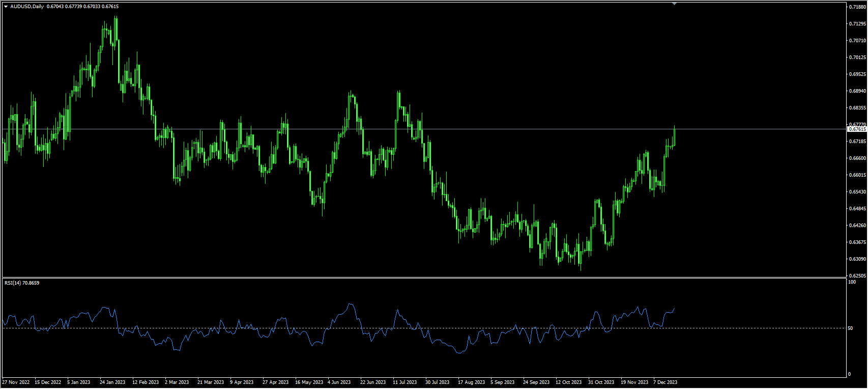The width and height of the screenshot is (868, 389).
Task: Click the current bid price horizontal line
Action: [x=458, y=129]
